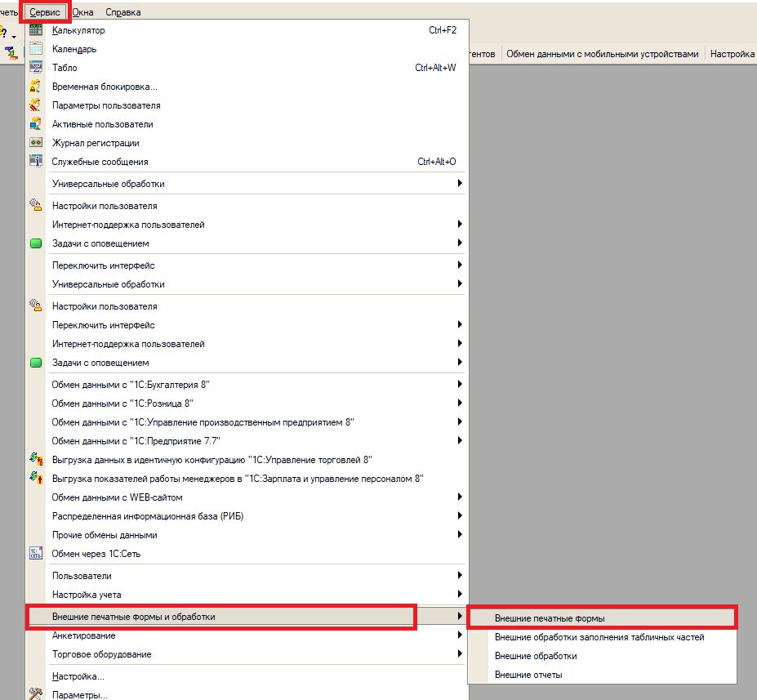Click Обмен данными с мобильными устройствами tab

click(x=602, y=54)
